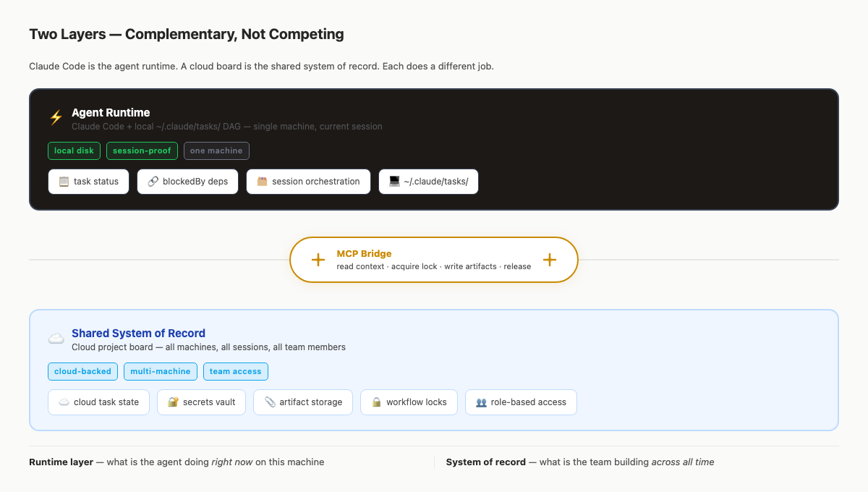Click the MCP Bridge title text
Image resolution: width=868 pixels, height=492 pixels.
[364, 254]
